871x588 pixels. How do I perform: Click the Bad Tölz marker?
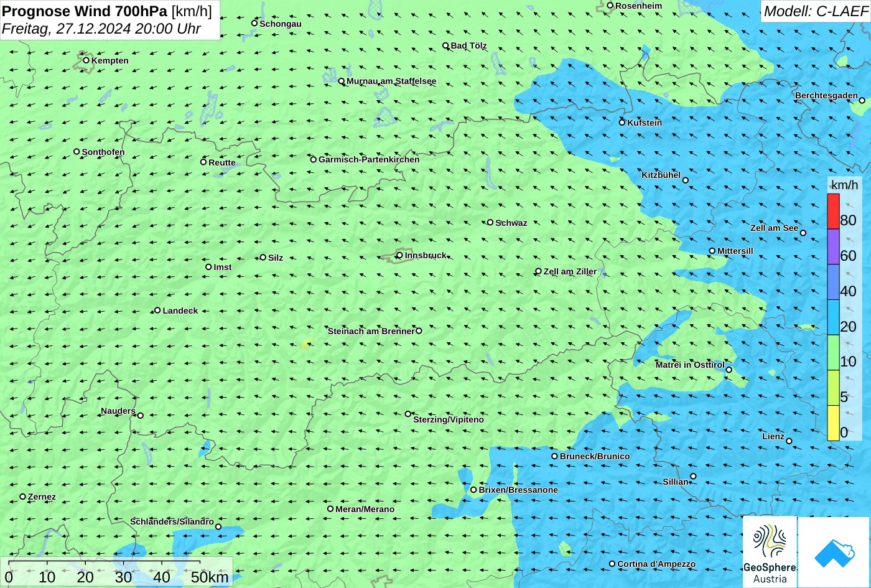(x=445, y=45)
